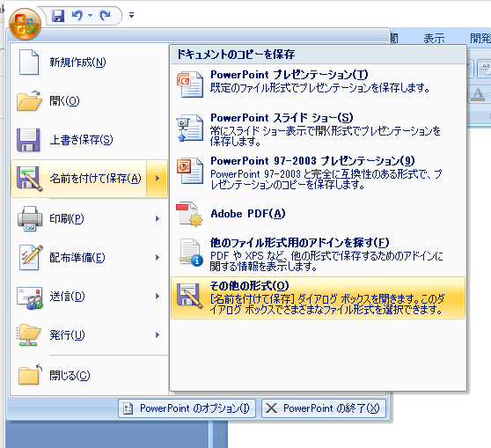The height and width of the screenshot is (448, 491).
Task: Click the add-in info document icon
Action: point(190,253)
